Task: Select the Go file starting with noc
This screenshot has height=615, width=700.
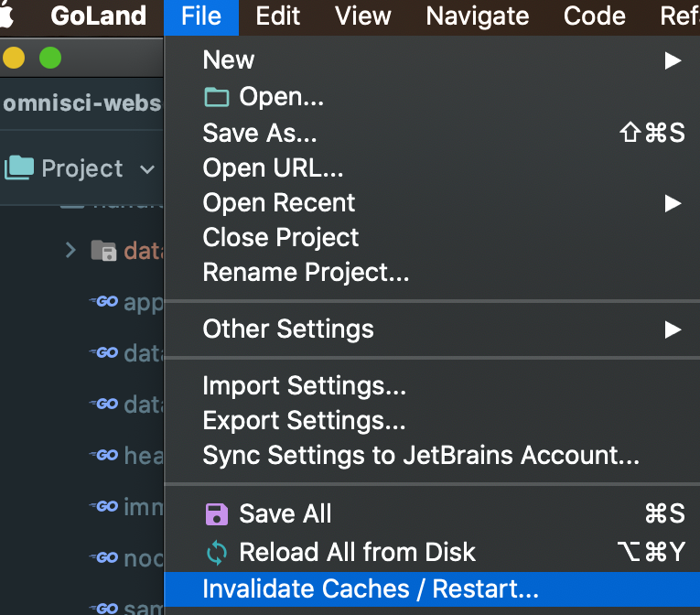Action: [126, 558]
